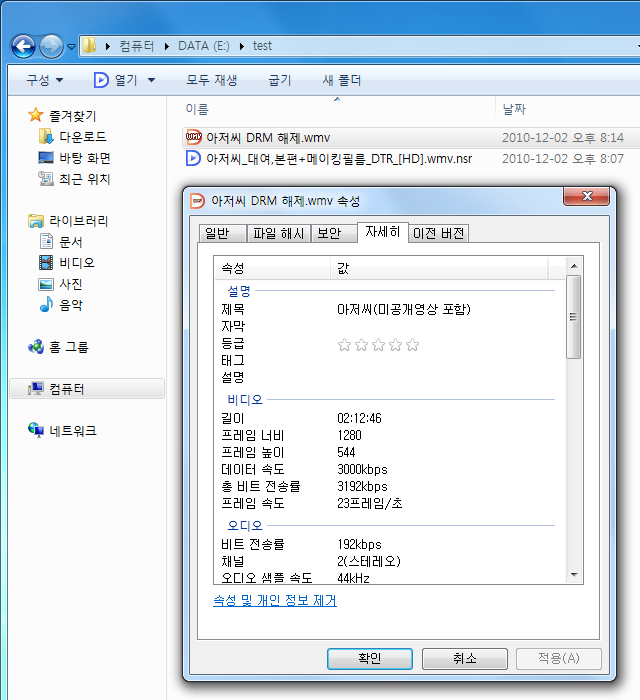
Task: Select 컴퓨터 in the address bar path
Action: pyautogui.click(x=136, y=46)
